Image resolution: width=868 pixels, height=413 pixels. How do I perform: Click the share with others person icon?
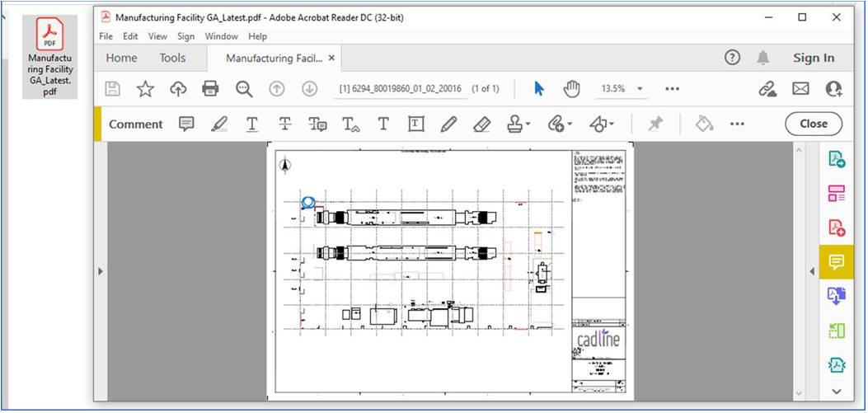[833, 88]
